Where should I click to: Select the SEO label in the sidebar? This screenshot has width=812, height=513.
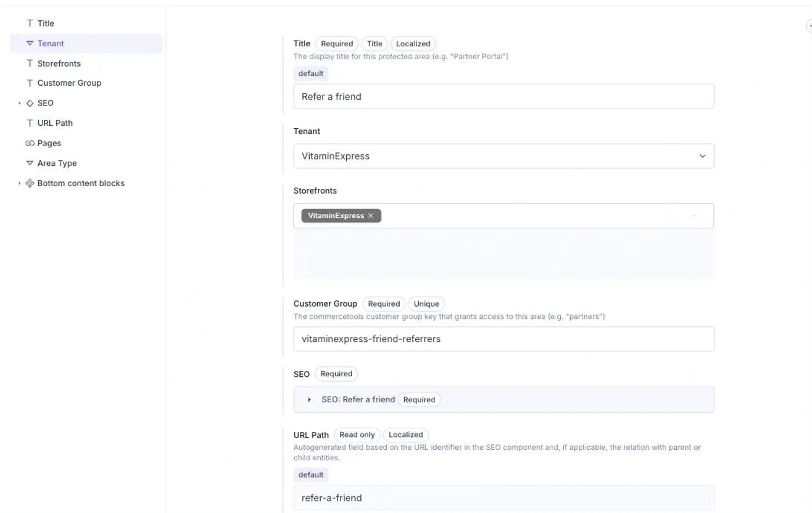point(45,103)
